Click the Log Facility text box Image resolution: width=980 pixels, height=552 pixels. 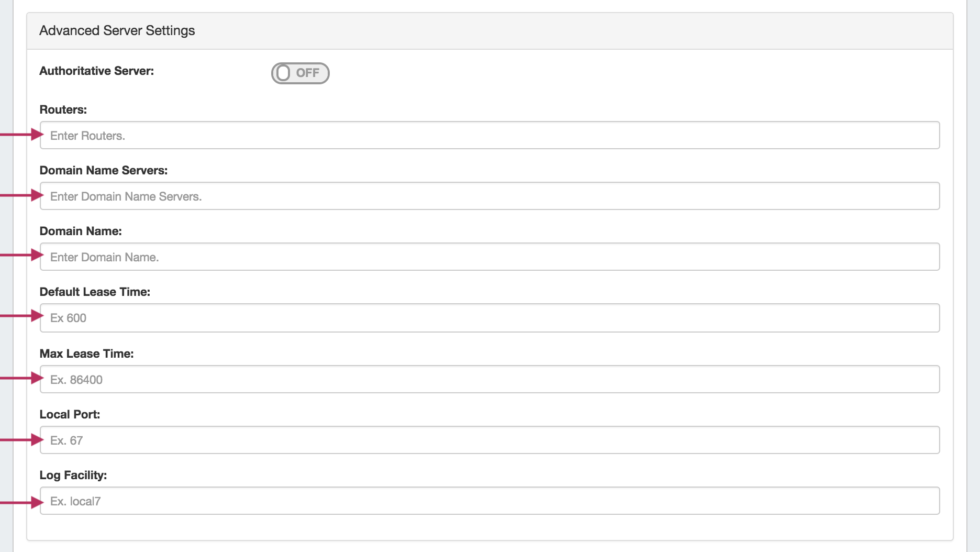tap(489, 501)
